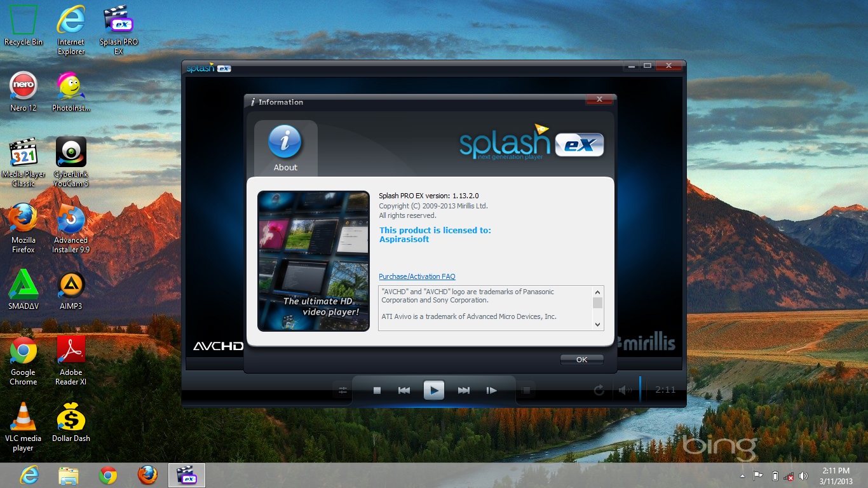The height and width of the screenshot is (488, 868).
Task: Click the network disconnected tray icon
Action: coord(789,476)
